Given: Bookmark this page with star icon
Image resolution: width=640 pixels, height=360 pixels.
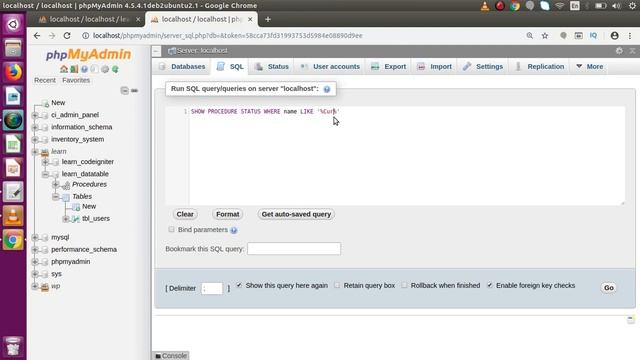Looking at the screenshot, I should coord(545,36).
